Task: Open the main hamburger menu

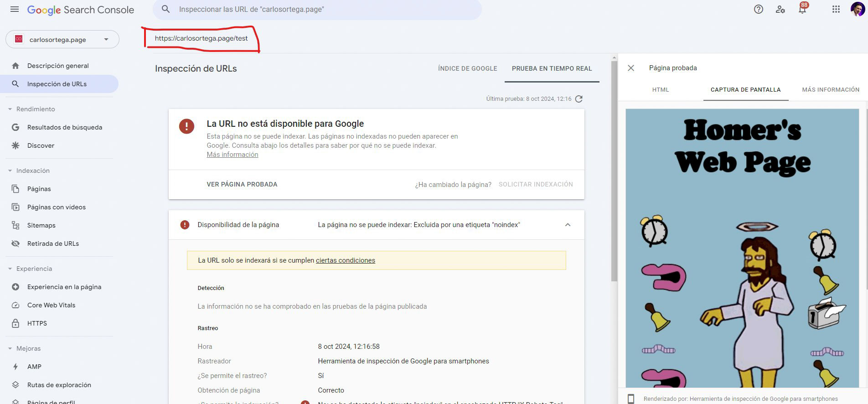Action: [x=15, y=10]
